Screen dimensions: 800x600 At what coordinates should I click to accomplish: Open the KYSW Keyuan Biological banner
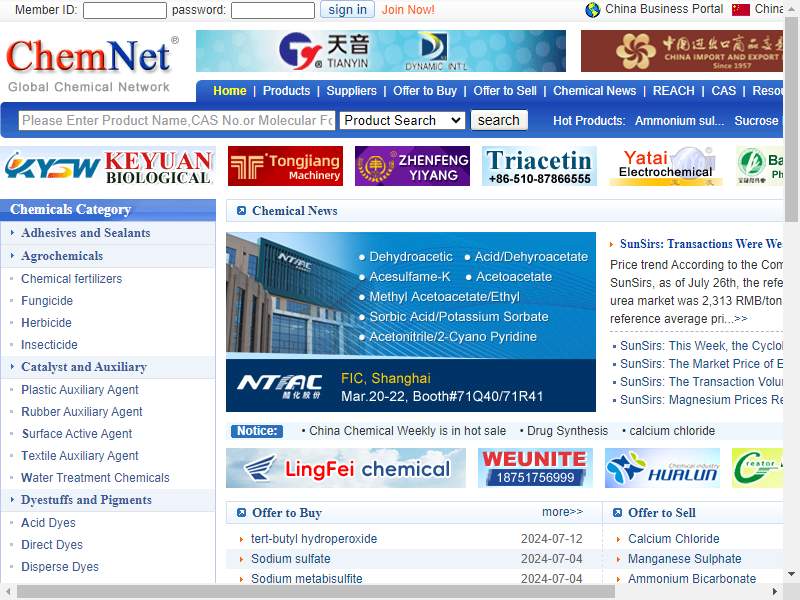(x=108, y=166)
